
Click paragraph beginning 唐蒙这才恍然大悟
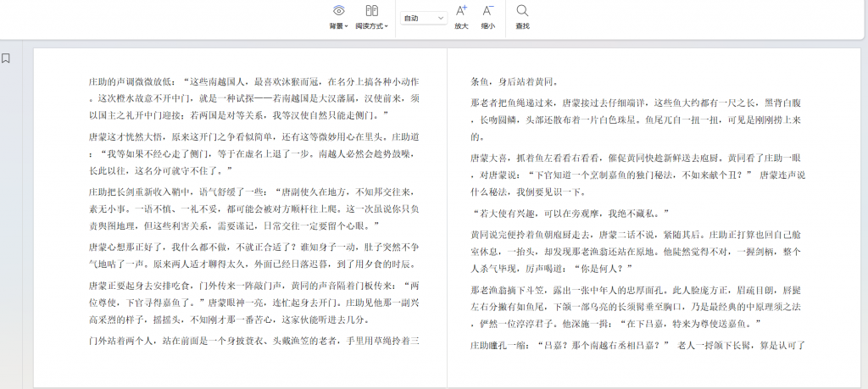254,153
